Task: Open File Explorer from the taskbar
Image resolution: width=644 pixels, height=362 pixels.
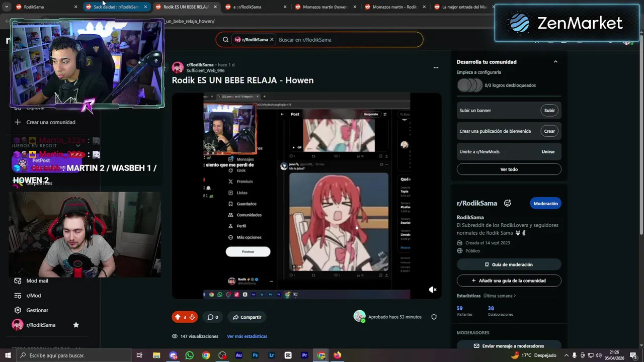Action: tap(156, 355)
